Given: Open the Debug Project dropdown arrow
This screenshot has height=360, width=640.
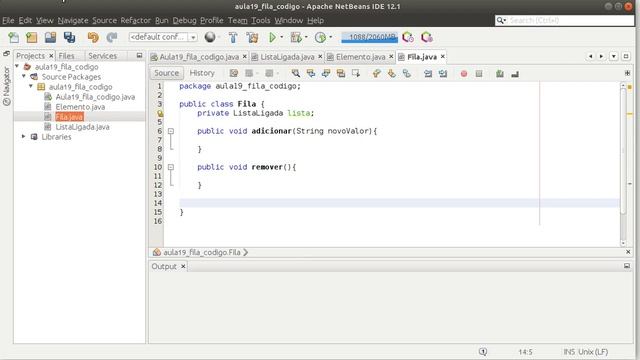Looking at the screenshot, I should pyautogui.click(x=306, y=37).
